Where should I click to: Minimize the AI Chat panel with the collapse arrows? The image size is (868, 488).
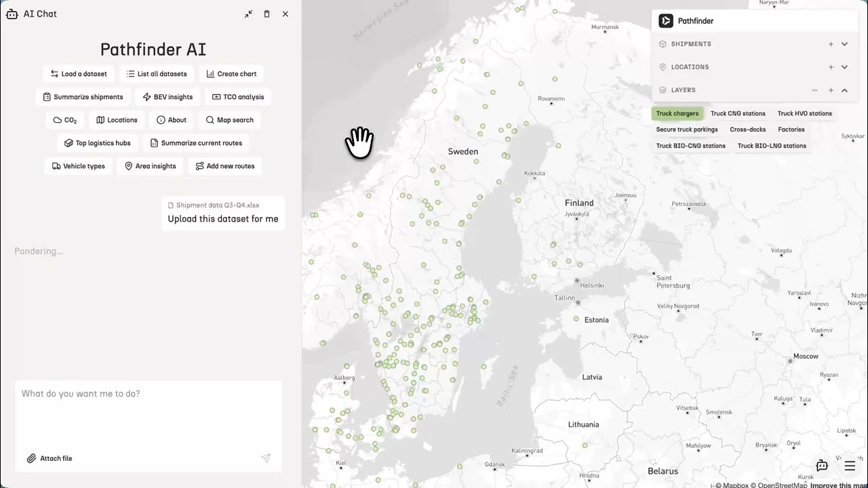[248, 14]
